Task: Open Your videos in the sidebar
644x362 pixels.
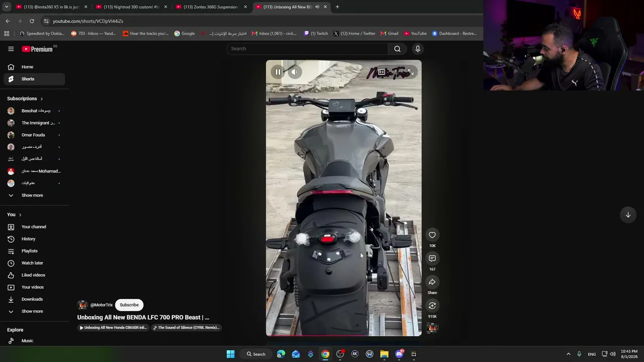Action: (x=34, y=287)
